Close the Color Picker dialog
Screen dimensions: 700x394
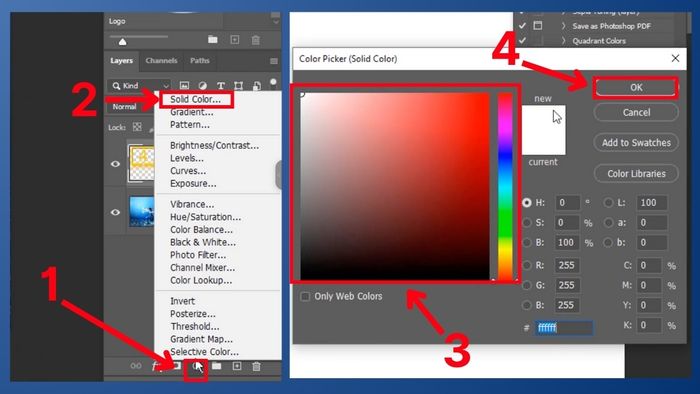675,58
